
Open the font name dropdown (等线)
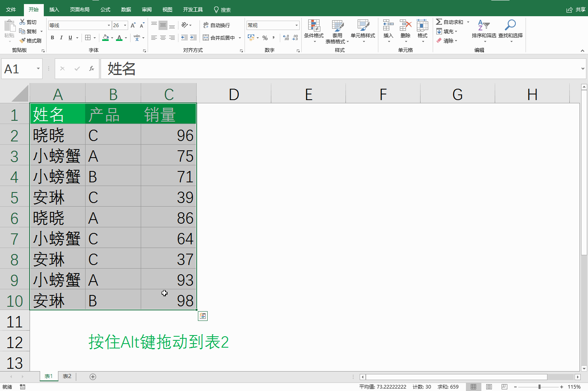[x=109, y=25]
